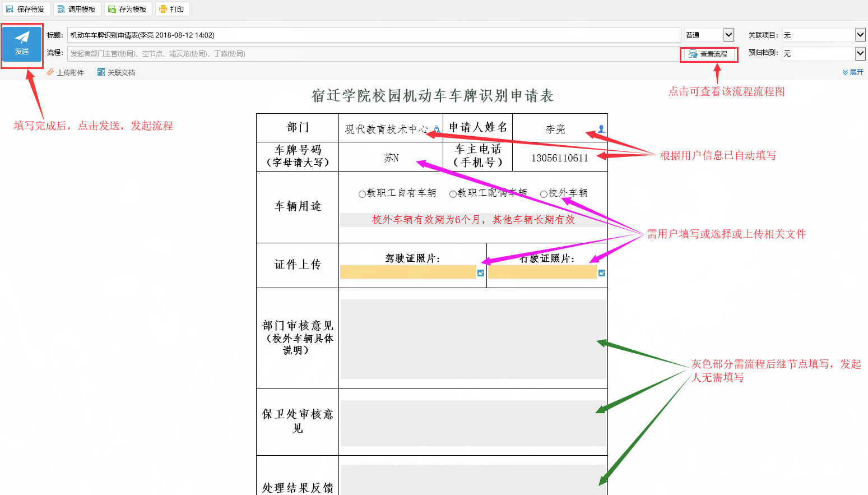Click the 行驶证照片 image upload icon
The height and width of the screenshot is (495, 868).
(x=602, y=273)
